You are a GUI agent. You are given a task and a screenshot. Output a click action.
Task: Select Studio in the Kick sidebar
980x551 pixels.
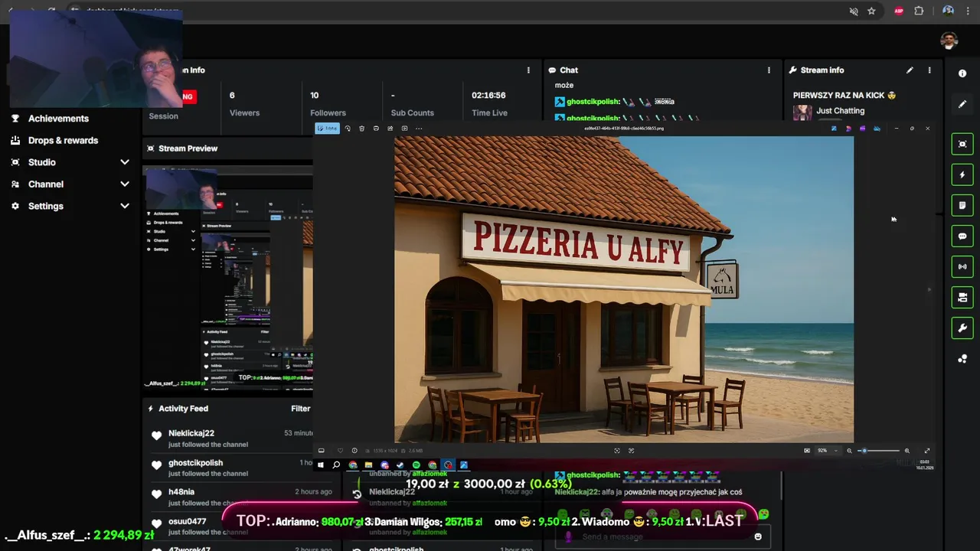(41, 162)
